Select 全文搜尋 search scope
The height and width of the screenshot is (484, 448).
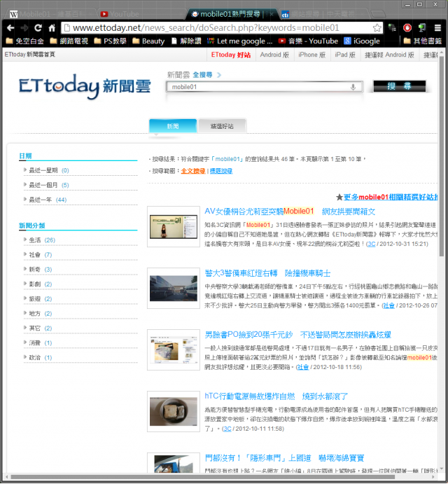(x=192, y=171)
